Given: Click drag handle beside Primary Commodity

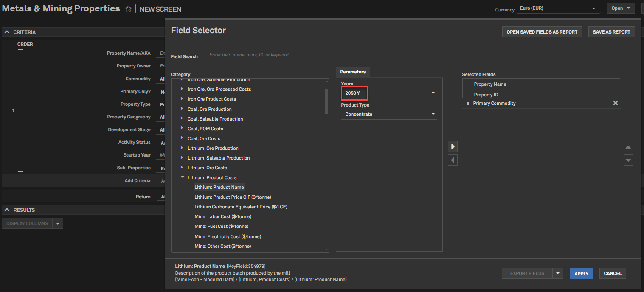Looking at the screenshot, I should click(468, 103).
